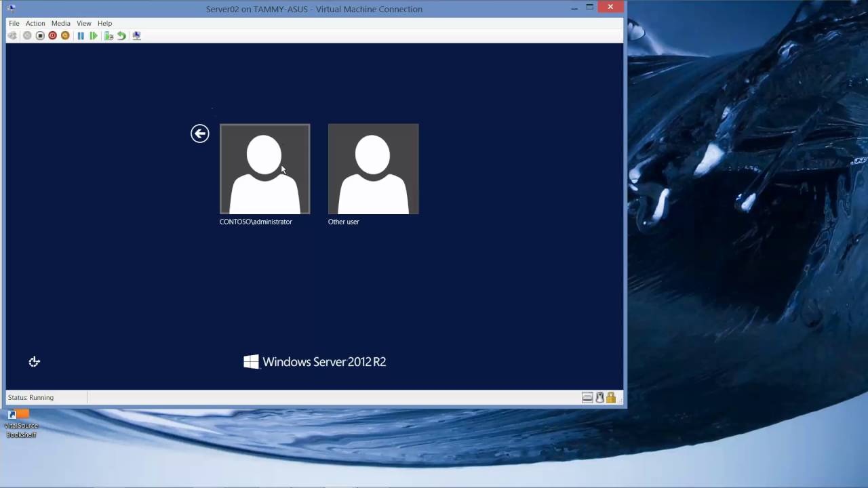This screenshot has height=488, width=868.
Task: Open the VitalSource Bookshelf desktop shortcut
Action: click(x=20, y=424)
